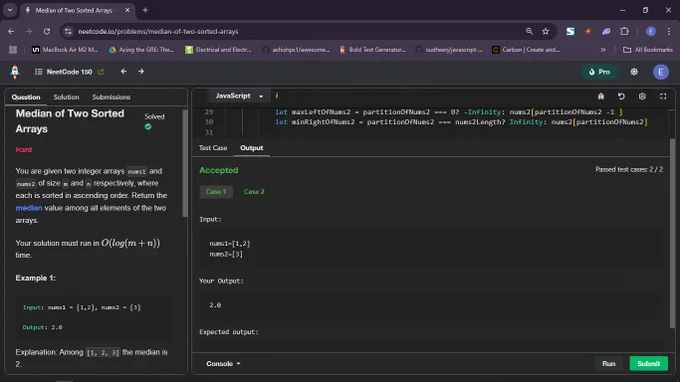Open site settings gear in header
The width and height of the screenshot is (680, 382).
tap(634, 72)
